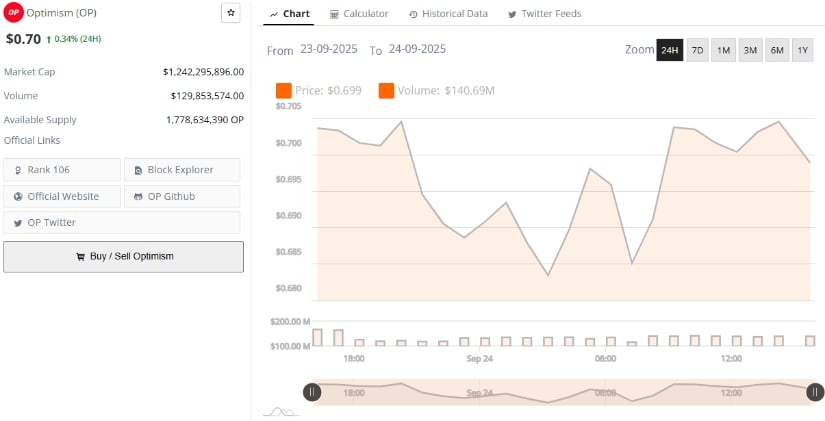Visit the Official Website link
The width and height of the screenshot is (825, 421).
coord(62,196)
